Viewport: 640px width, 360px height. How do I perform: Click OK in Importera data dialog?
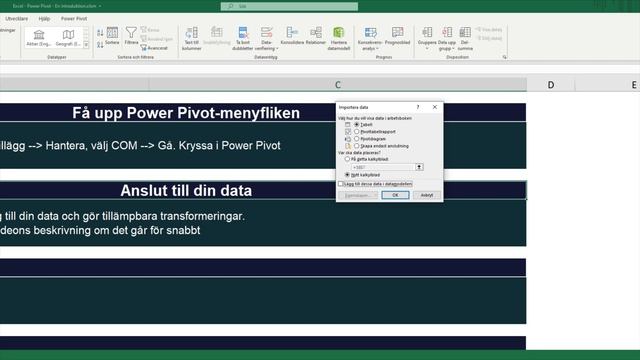click(x=395, y=195)
